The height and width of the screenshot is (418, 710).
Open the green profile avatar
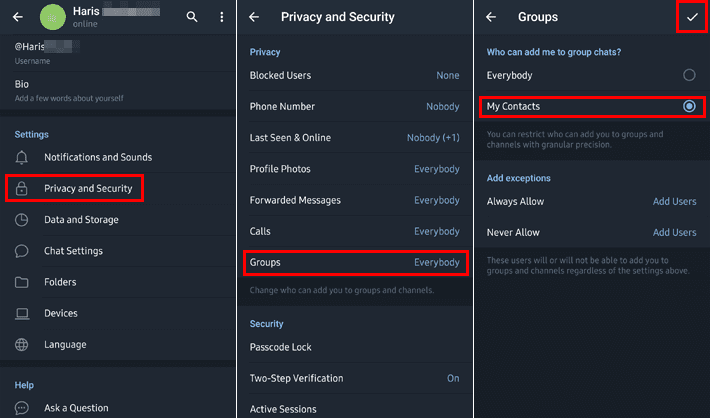[53, 17]
